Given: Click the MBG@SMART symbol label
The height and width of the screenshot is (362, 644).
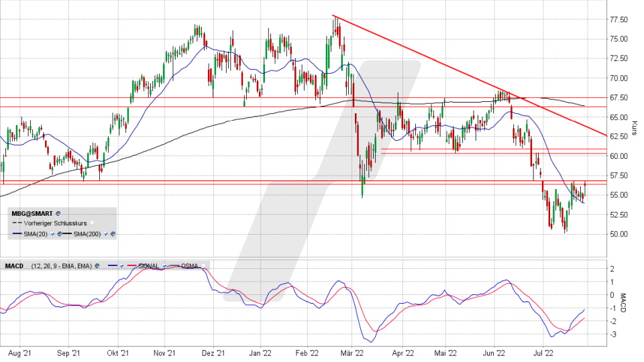Looking at the screenshot, I should coord(32,213).
